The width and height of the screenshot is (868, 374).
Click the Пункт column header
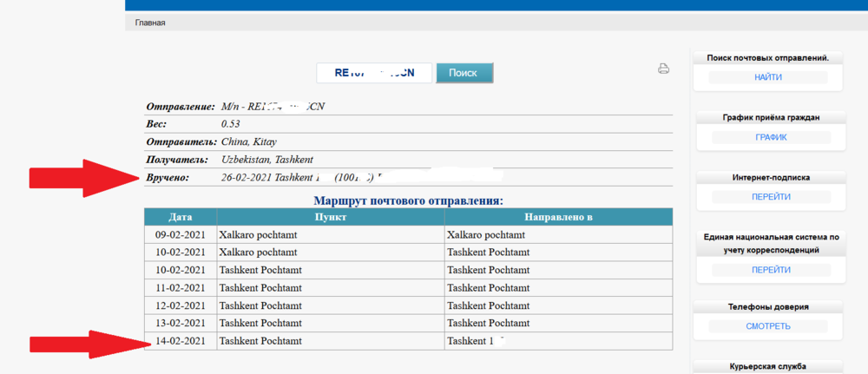click(330, 217)
